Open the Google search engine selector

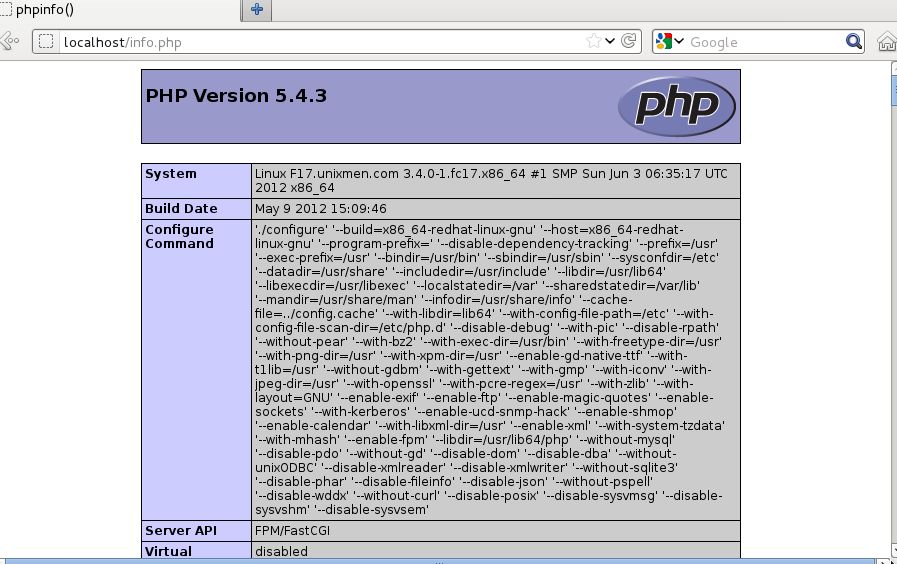pyautogui.click(x=669, y=41)
